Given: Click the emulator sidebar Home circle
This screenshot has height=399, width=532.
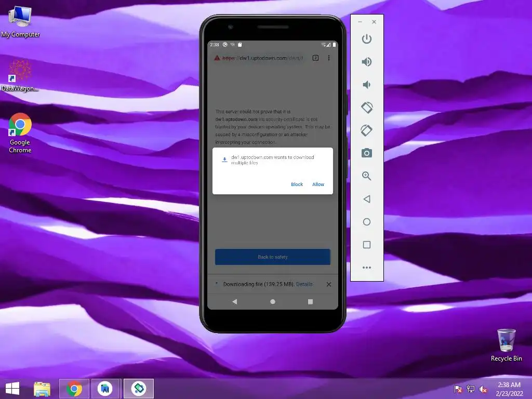Looking at the screenshot, I should pos(366,222).
